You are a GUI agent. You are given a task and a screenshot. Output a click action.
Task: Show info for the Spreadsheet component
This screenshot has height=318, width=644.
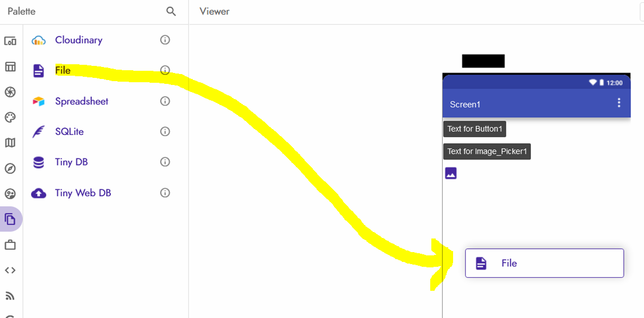pos(165,101)
